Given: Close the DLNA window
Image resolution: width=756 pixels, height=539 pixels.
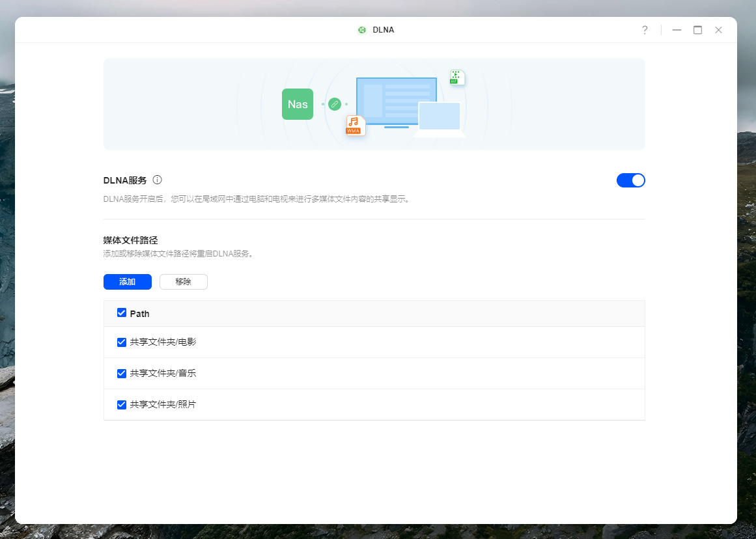Looking at the screenshot, I should (x=718, y=30).
